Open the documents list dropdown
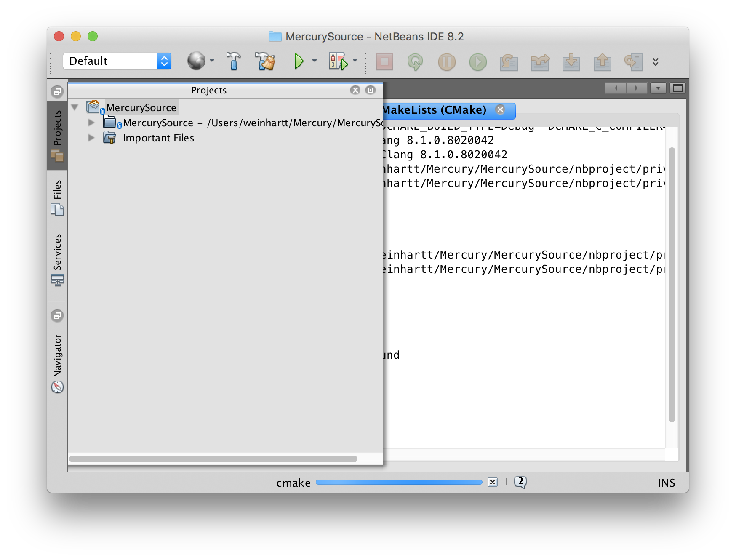This screenshot has height=560, width=736. (x=658, y=88)
